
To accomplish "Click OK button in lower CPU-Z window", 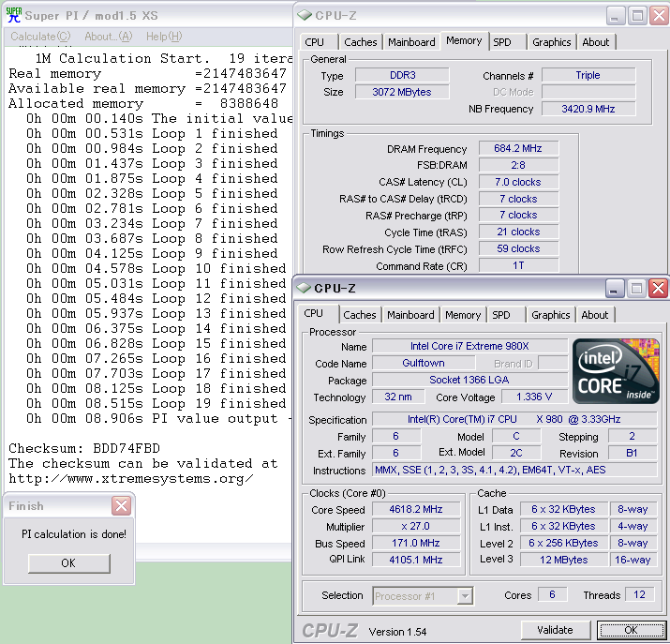I will click(632, 630).
